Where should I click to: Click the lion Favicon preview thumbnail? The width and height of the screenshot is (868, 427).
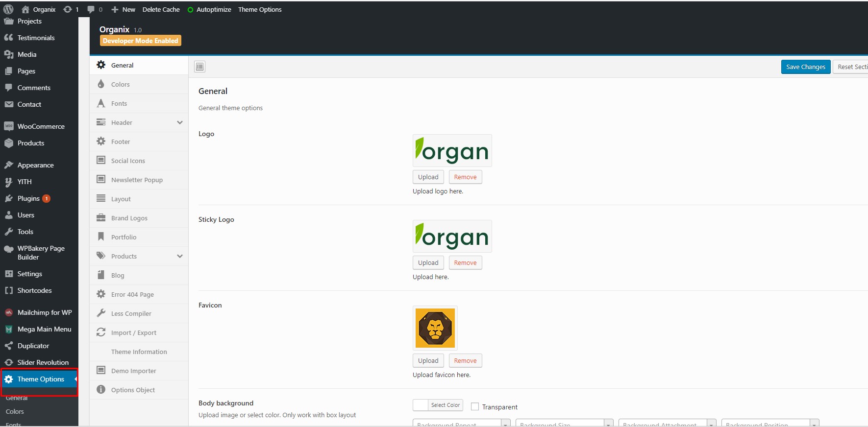435,328
